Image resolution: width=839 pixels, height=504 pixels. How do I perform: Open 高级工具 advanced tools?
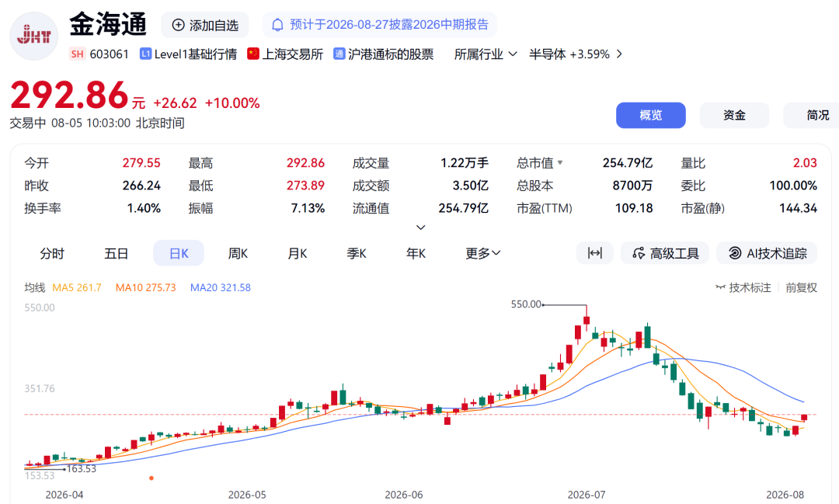[664, 253]
